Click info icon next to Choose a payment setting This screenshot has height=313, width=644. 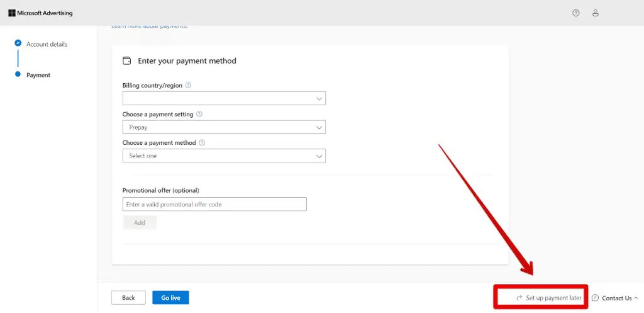click(x=199, y=115)
